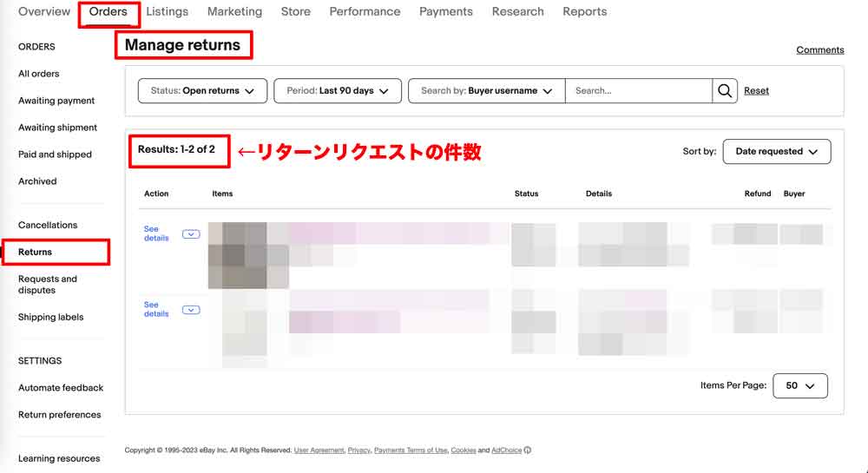
Task: Click the Status column header
Action: point(527,194)
